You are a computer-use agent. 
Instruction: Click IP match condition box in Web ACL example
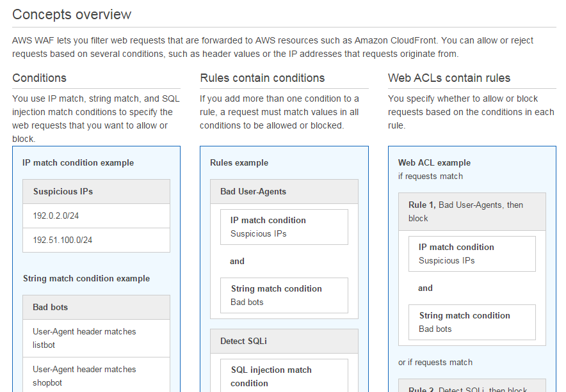point(472,254)
